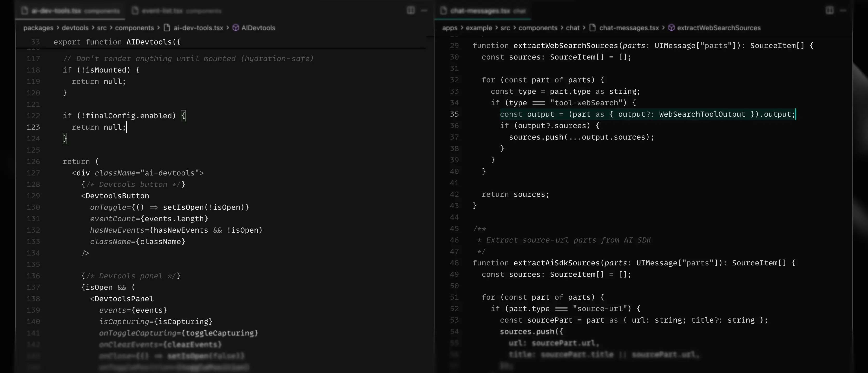
Task: Click file icon beside chat-messages.tsx breadcrumb
Action: [x=592, y=28]
